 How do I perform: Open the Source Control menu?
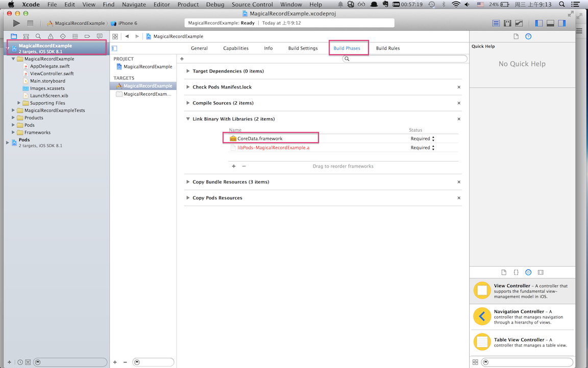[x=252, y=5]
